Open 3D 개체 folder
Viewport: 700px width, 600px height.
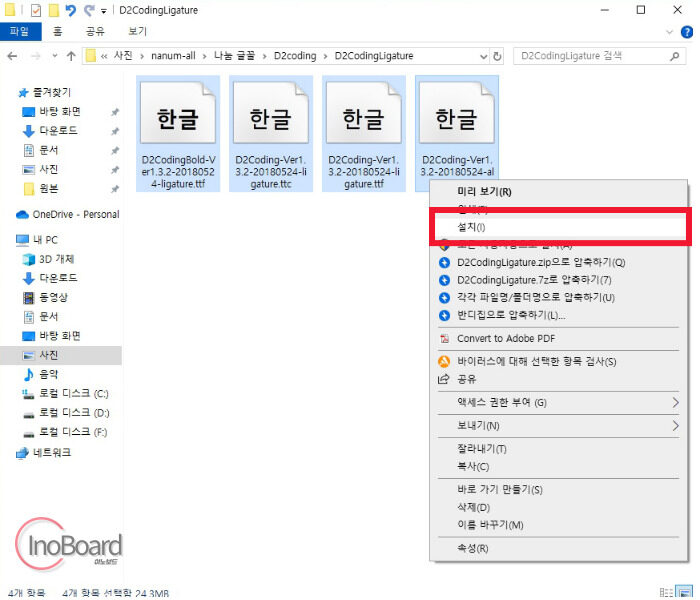point(56,259)
